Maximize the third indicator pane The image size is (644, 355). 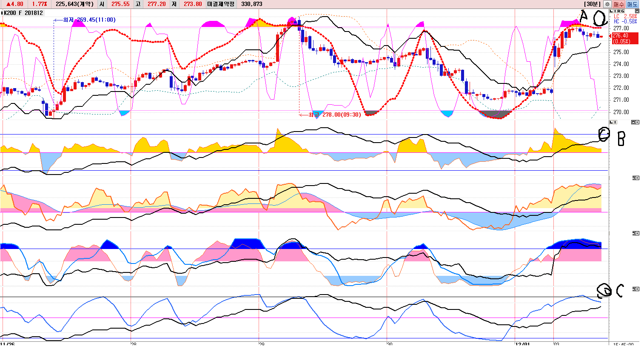[x=634, y=178]
